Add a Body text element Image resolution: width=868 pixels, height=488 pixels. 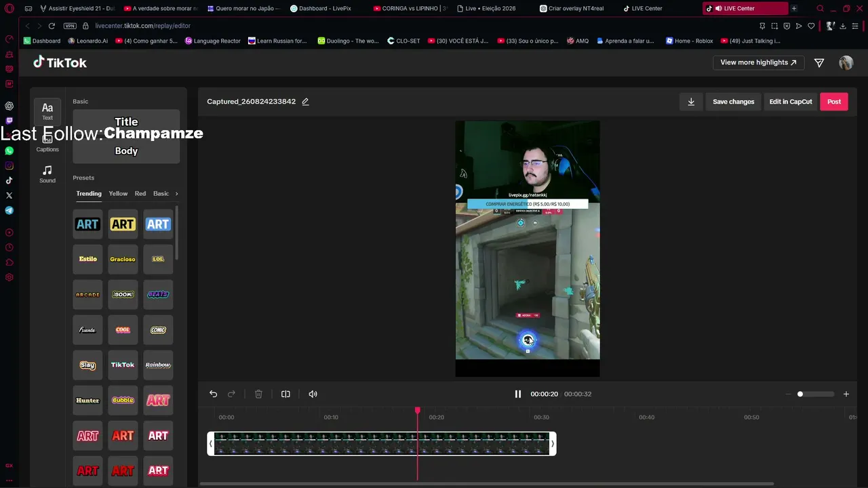(x=126, y=151)
